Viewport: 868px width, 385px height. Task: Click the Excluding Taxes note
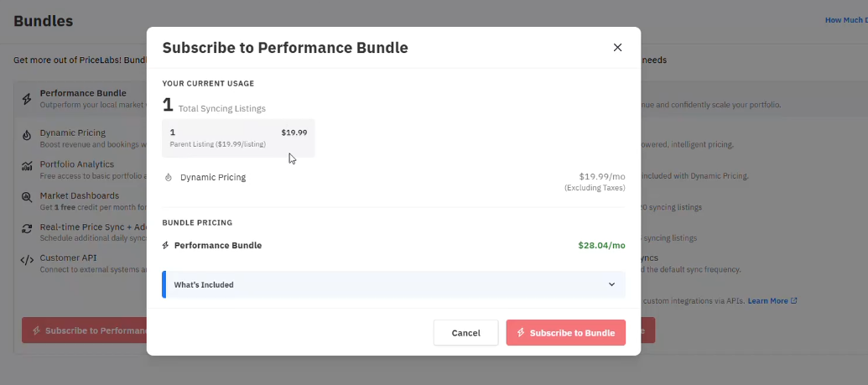(x=595, y=189)
